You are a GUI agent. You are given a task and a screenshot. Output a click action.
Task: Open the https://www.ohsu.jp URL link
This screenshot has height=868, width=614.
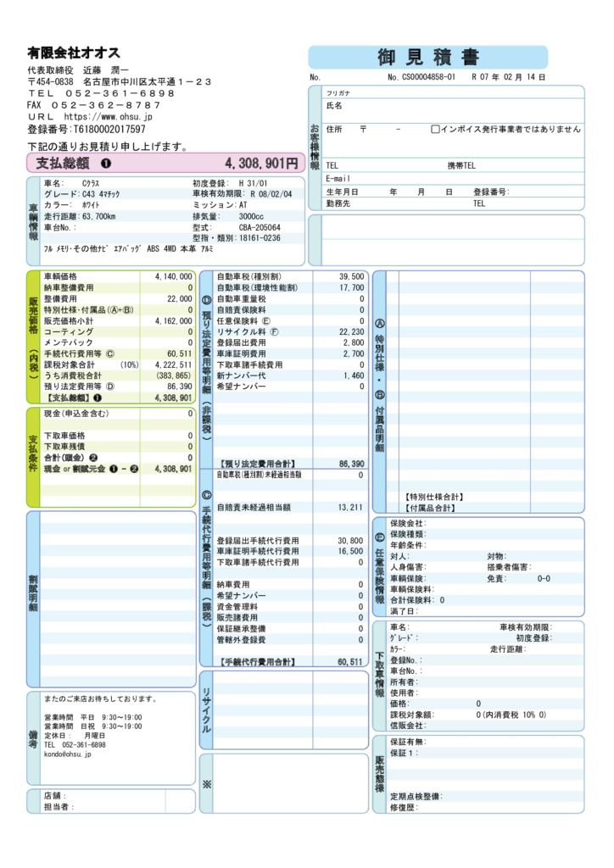pos(108,117)
